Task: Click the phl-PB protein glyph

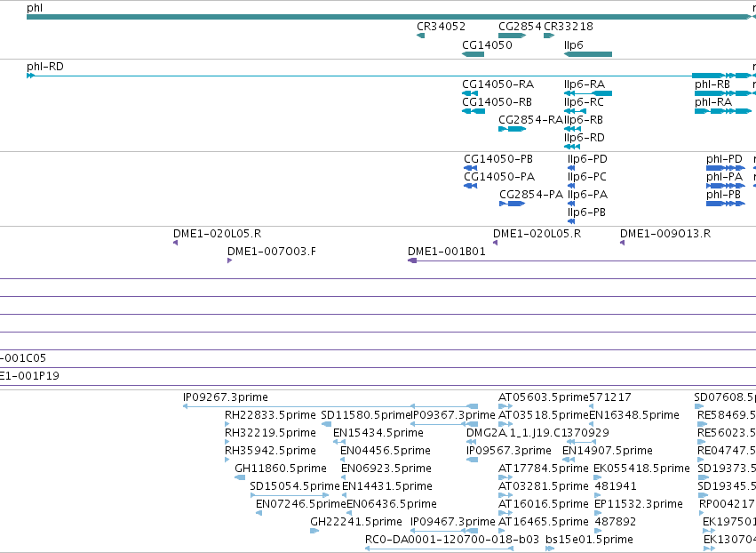Action: tap(726, 204)
